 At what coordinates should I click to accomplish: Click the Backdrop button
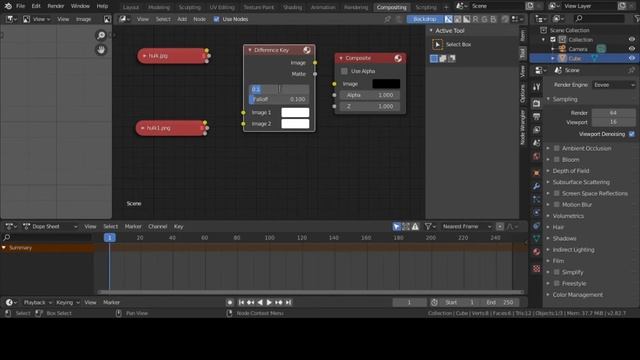tap(424, 19)
